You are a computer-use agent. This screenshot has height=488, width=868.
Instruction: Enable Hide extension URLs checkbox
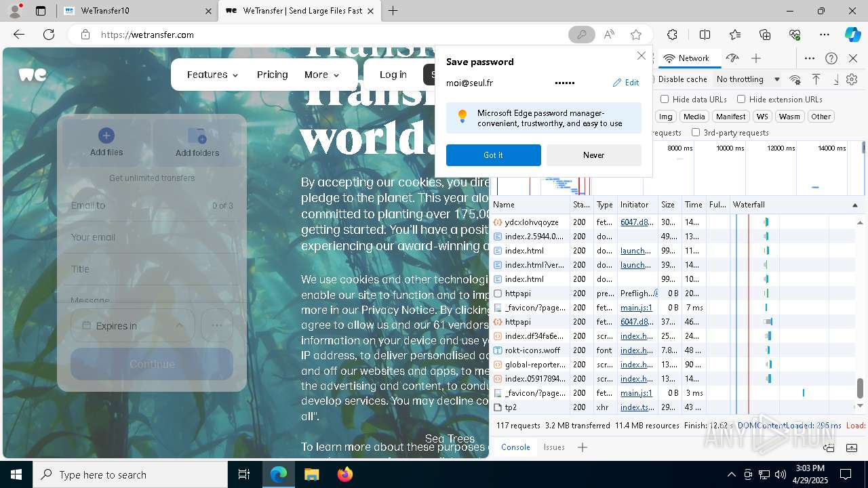741,99
